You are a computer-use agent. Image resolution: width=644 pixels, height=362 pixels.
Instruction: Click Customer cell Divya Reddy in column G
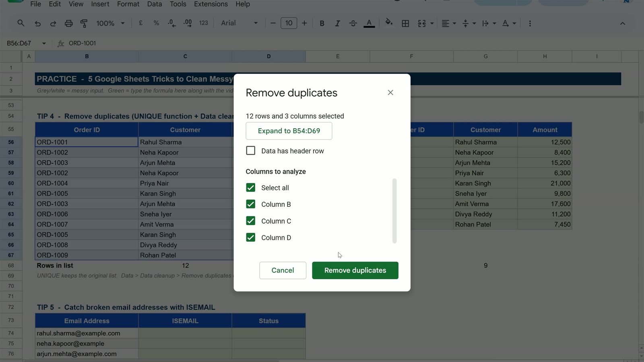tap(485, 214)
